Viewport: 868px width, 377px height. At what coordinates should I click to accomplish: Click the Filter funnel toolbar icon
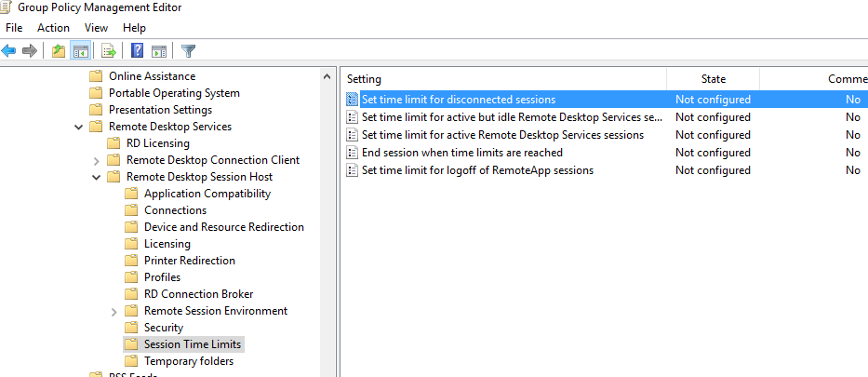(189, 51)
